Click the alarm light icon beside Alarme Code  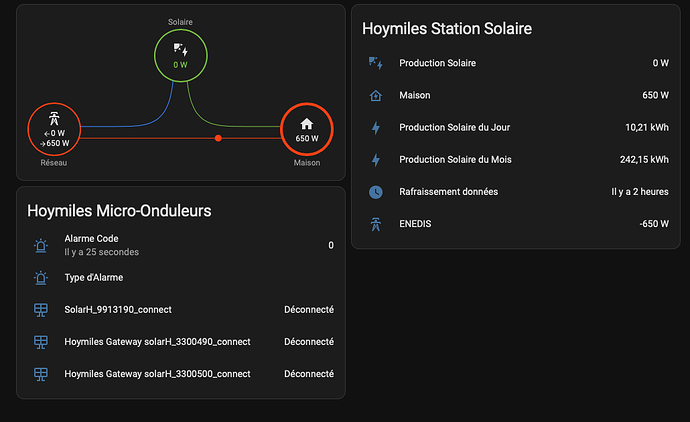[x=41, y=245]
